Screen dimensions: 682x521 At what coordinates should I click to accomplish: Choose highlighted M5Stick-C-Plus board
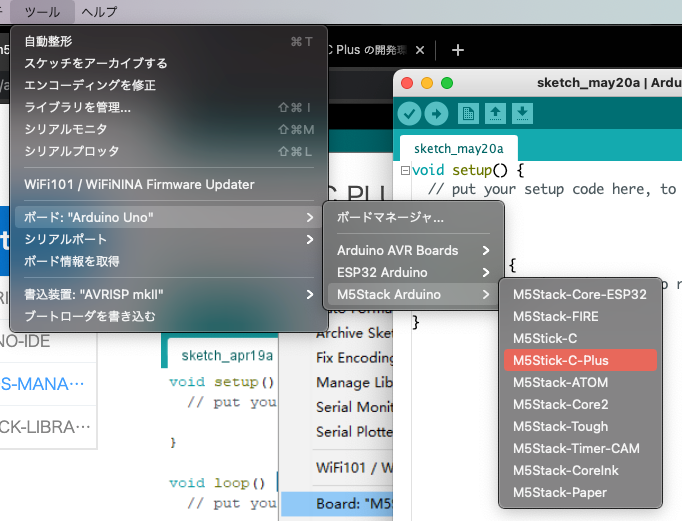click(x=580, y=360)
